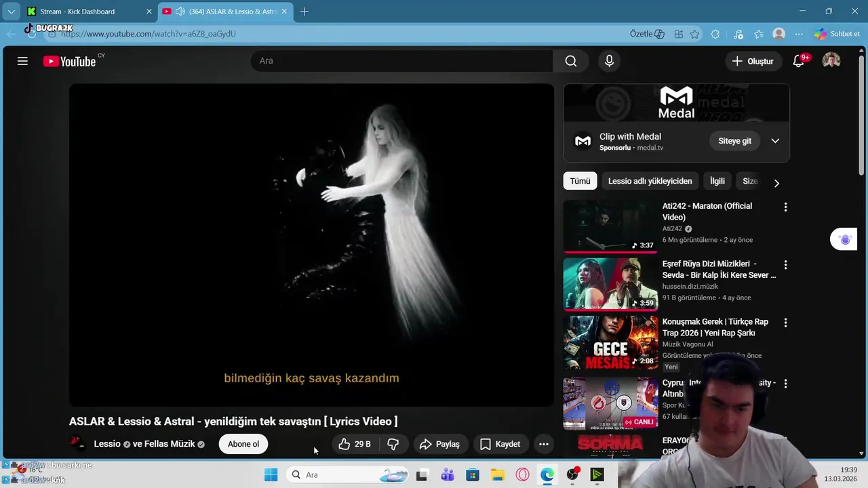Open options for Eşref Rüya Dizi Müzikleri video

tap(785, 265)
